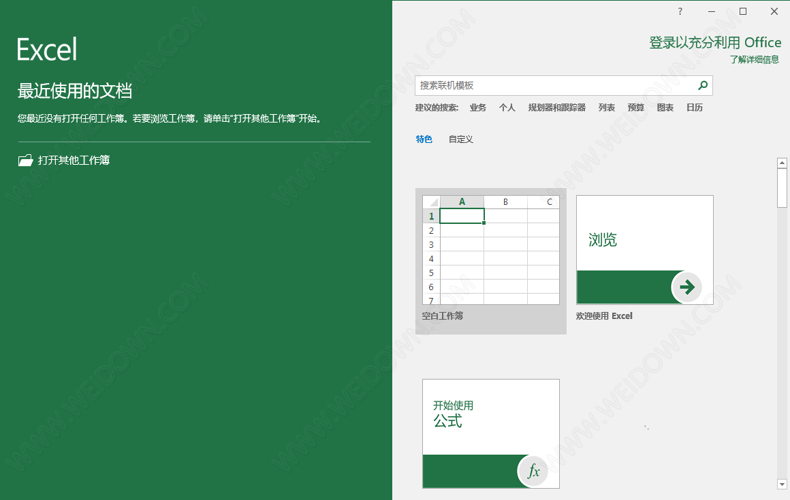Screen dimensions: 790x500
Task: Click the search magnifier icon
Action: [x=703, y=85]
